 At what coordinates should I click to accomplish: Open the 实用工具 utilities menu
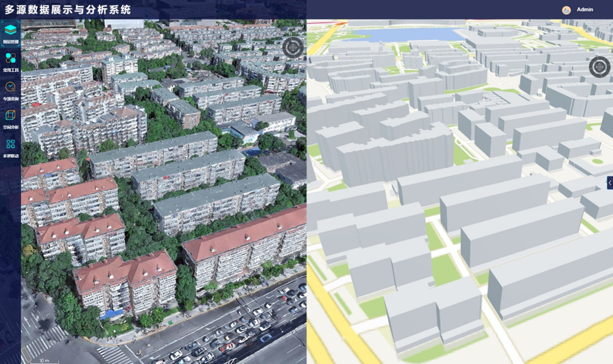[10, 62]
